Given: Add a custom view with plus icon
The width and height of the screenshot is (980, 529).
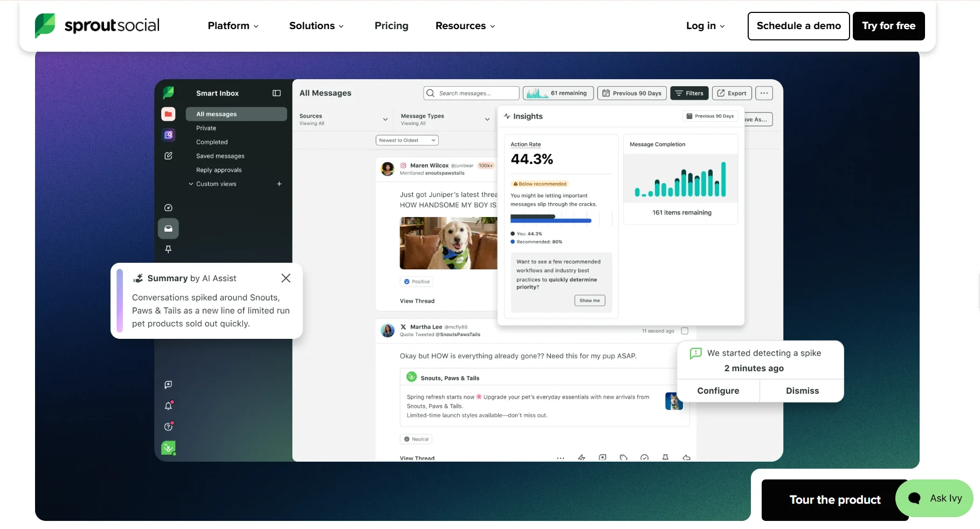Looking at the screenshot, I should (279, 184).
